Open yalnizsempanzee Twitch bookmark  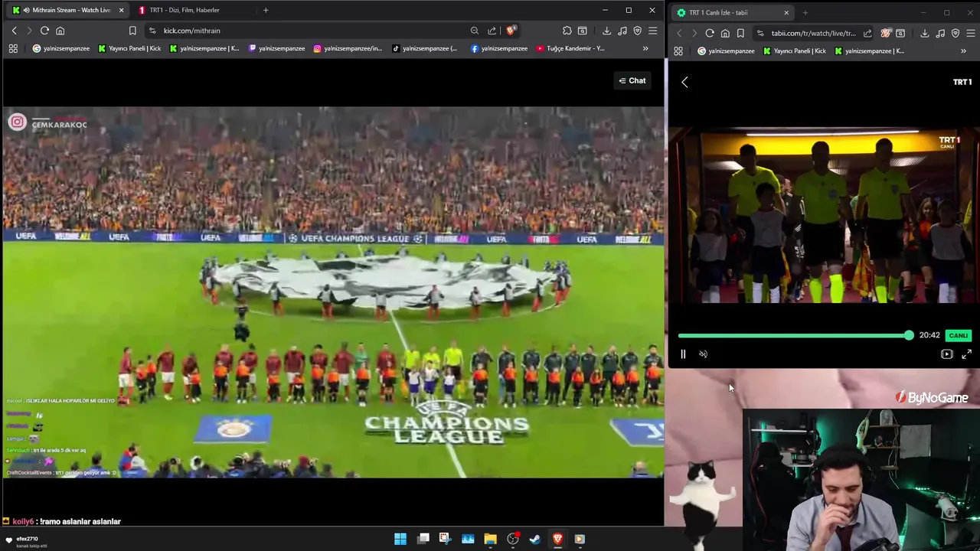pyautogui.click(x=277, y=48)
